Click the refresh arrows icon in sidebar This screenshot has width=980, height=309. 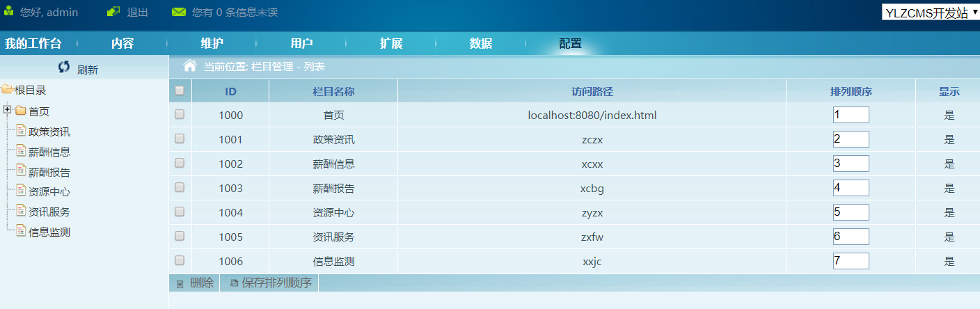pyautogui.click(x=64, y=67)
